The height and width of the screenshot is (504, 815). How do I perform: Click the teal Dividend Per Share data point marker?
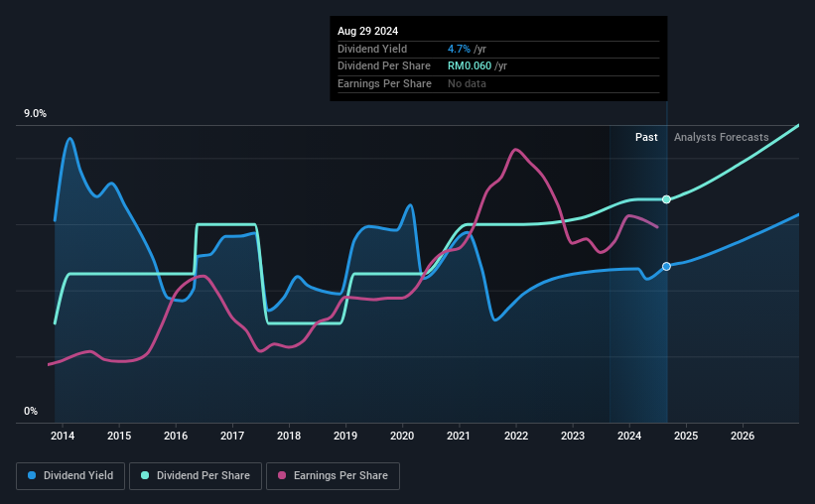pyautogui.click(x=666, y=199)
